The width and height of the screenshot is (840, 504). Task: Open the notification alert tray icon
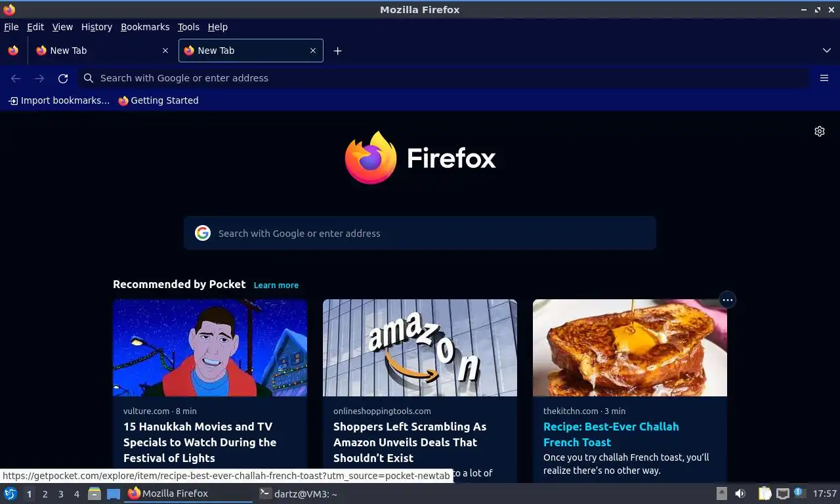coord(799,493)
